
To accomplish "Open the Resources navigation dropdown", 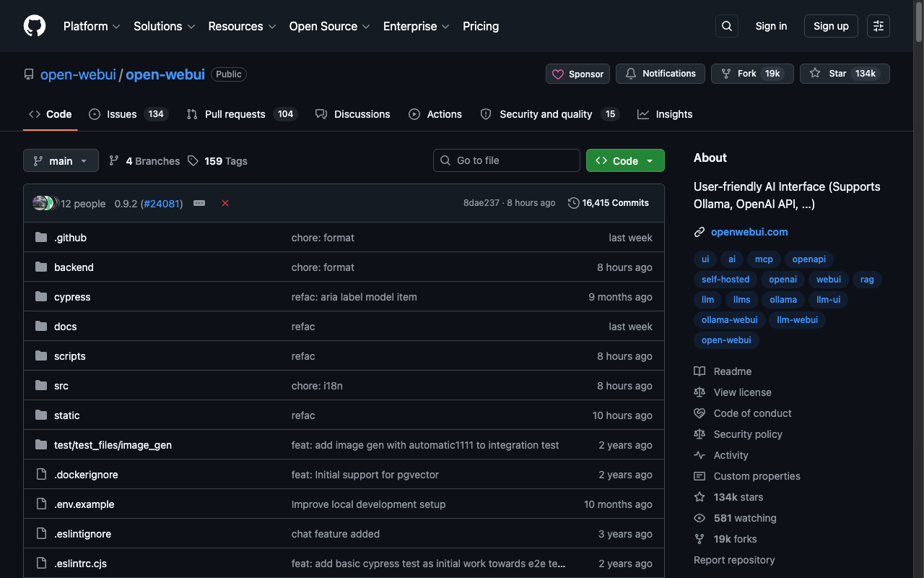I will click(241, 26).
